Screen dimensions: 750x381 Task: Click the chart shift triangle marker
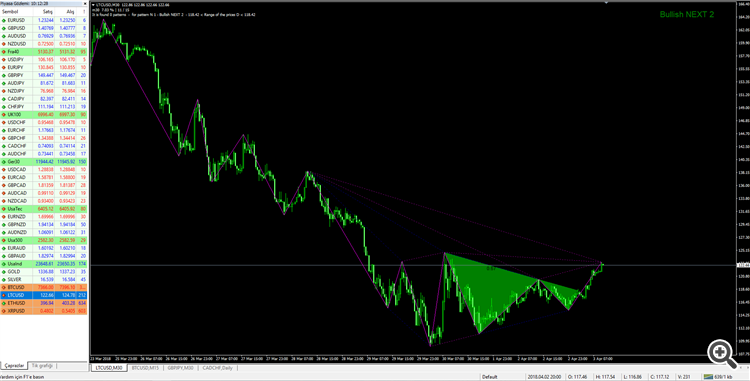click(x=607, y=2)
